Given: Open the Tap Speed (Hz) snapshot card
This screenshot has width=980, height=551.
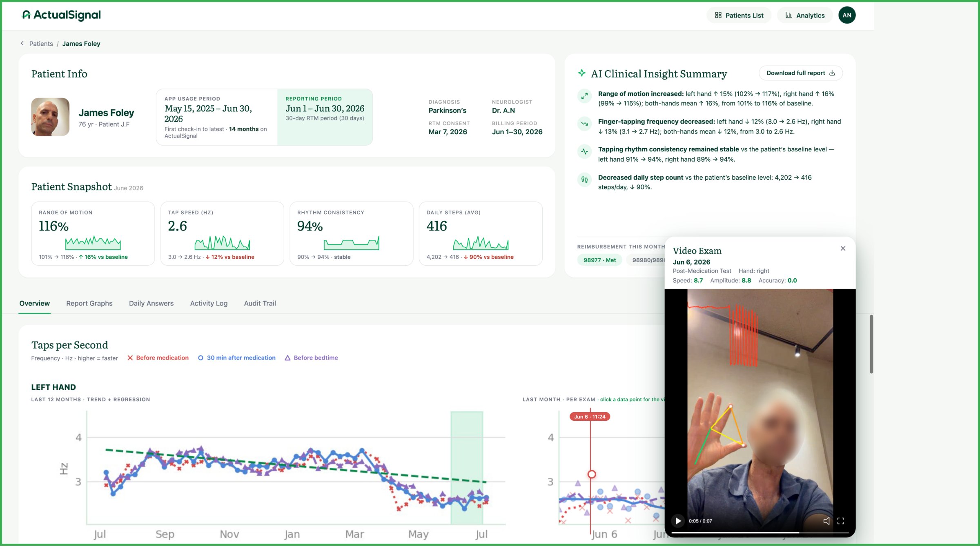Looking at the screenshot, I should click(222, 233).
